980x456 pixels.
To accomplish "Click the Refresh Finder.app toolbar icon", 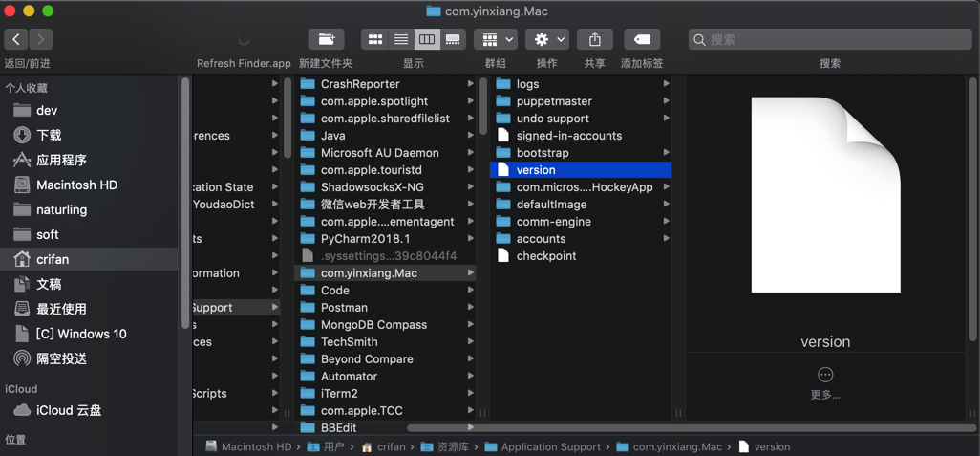I will (x=244, y=39).
